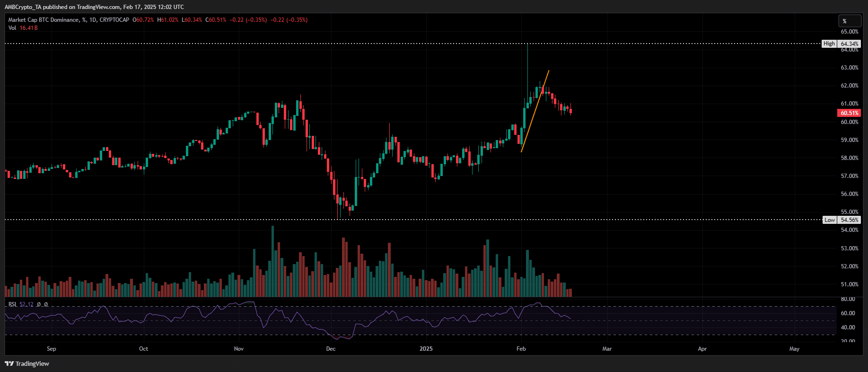Click the orange trend line on chart
Screen dimensions: 868x372
click(535, 111)
